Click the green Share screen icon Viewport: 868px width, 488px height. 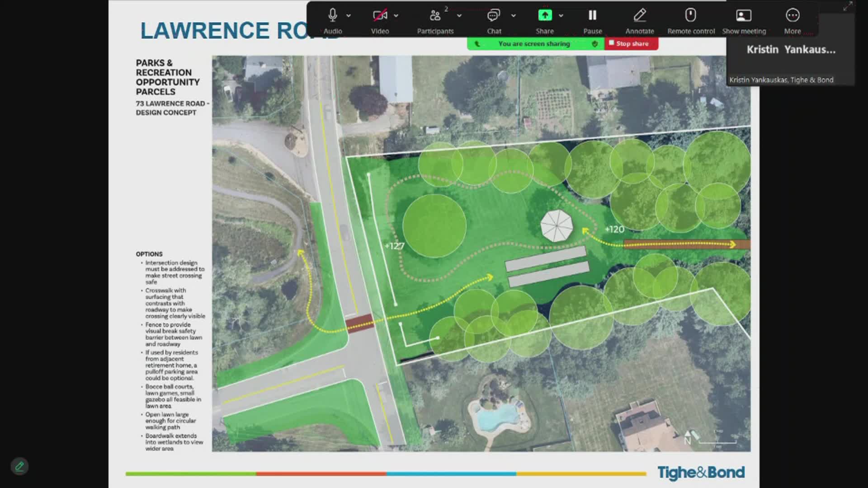pyautogui.click(x=545, y=15)
